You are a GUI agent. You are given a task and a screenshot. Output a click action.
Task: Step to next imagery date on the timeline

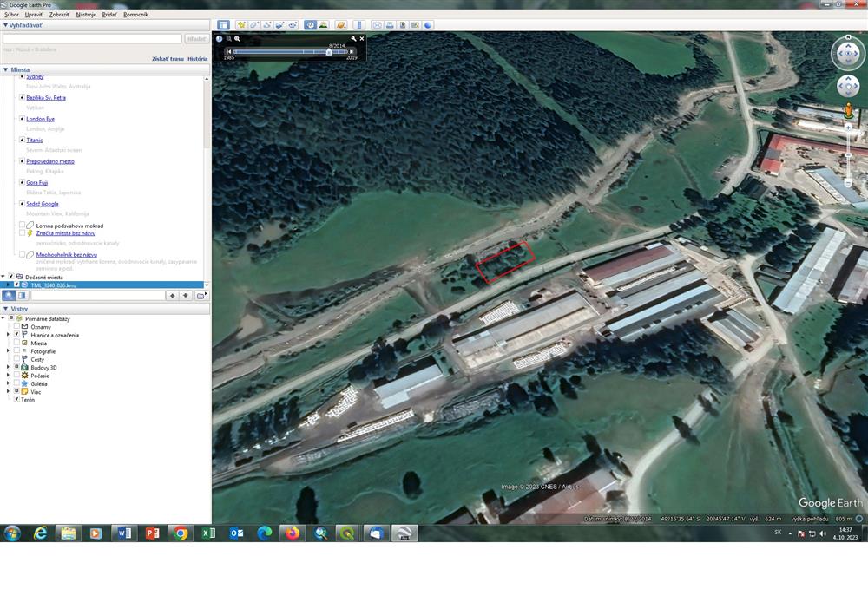pyautogui.click(x=351, y=51)
